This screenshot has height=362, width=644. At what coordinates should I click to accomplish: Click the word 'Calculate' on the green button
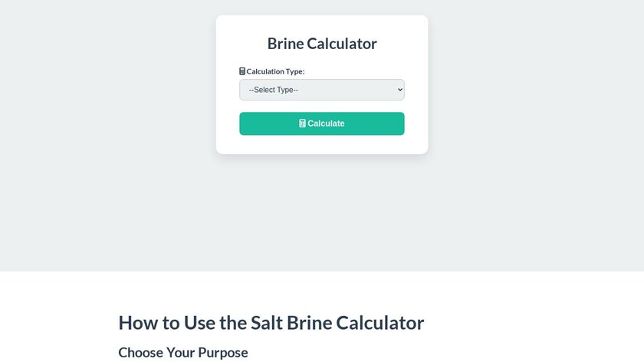coord(327,123)
